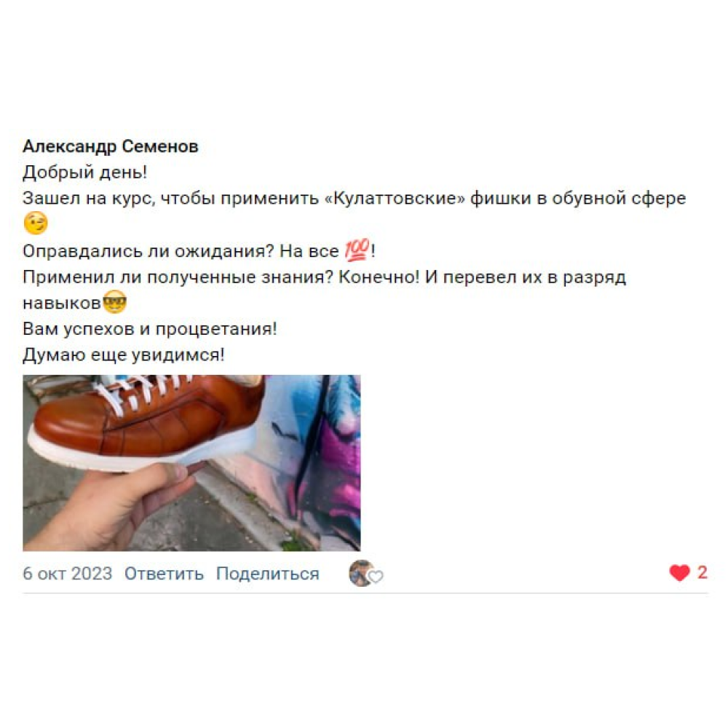Click the red 100 points emoji
This screenshot has height=728, width=728.
click(x=357, y=250)
